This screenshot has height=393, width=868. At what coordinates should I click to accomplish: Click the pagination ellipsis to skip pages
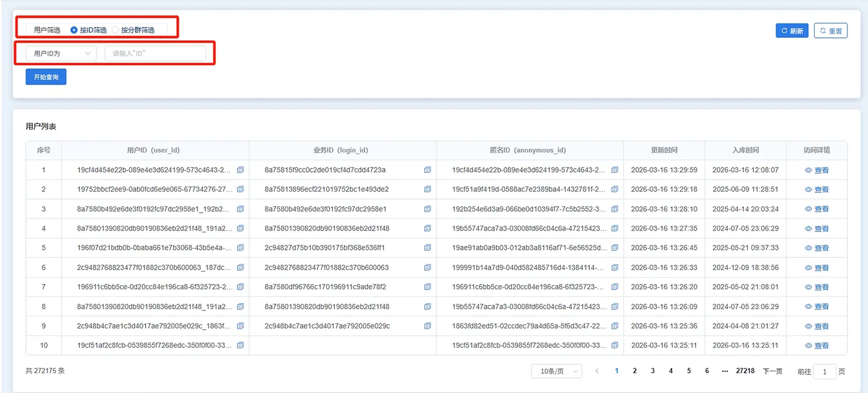725,371
